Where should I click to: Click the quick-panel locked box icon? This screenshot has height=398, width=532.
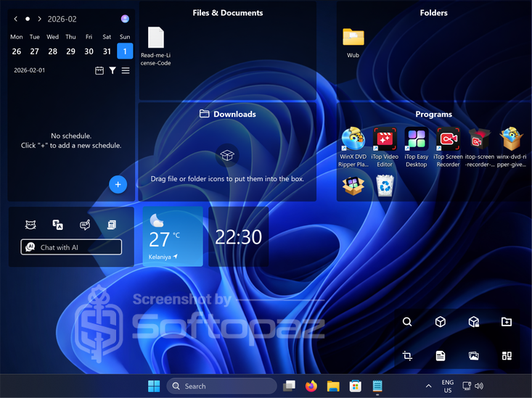click(474, 322)
